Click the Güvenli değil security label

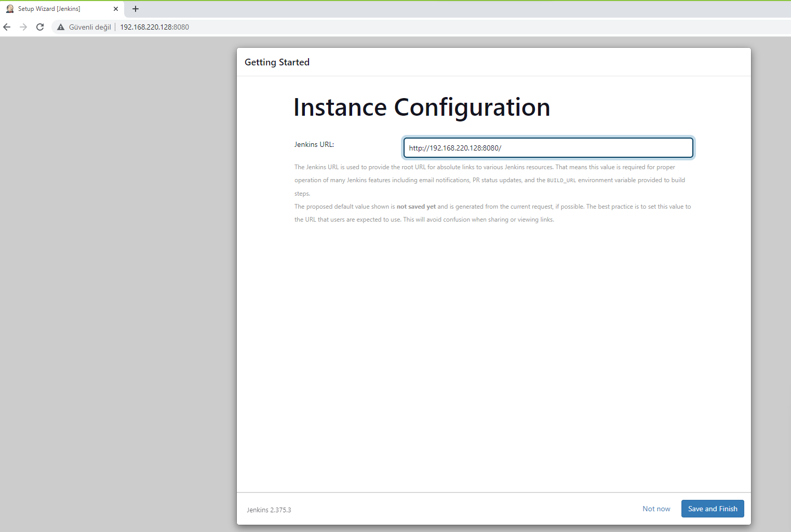(90, 27)
